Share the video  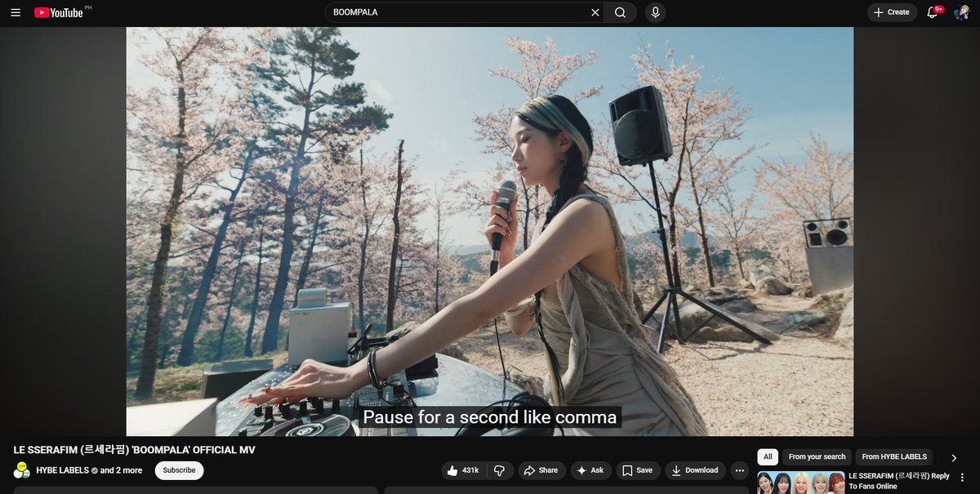541,470
